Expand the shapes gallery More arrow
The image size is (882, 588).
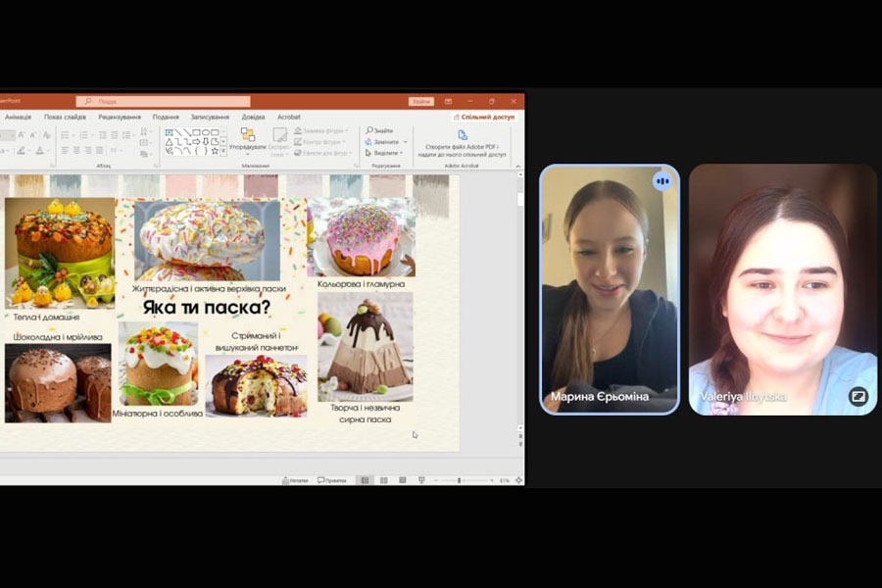coord(223,152)
